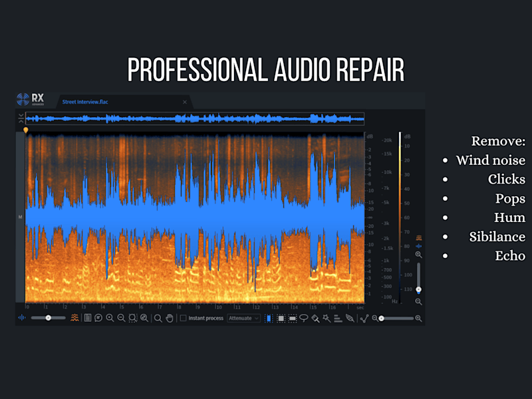Click the comment bubble marker icon
This screenshot has width=532, height=399.
coord(98,318)
